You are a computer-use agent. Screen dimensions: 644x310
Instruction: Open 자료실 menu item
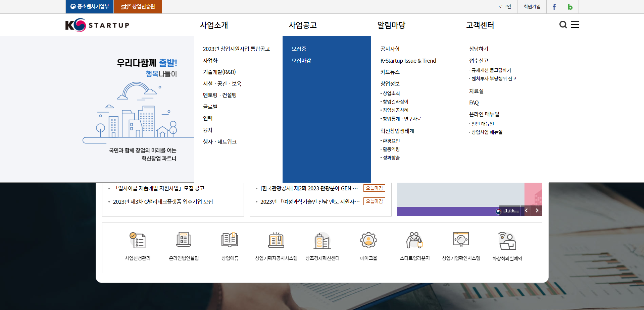[476, 91]
